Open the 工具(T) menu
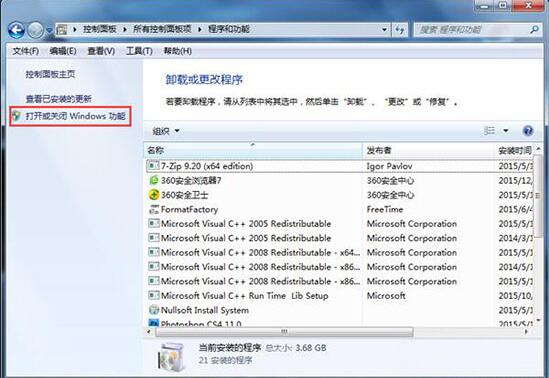This screenshot has height=378, width=549. point(139,51)
